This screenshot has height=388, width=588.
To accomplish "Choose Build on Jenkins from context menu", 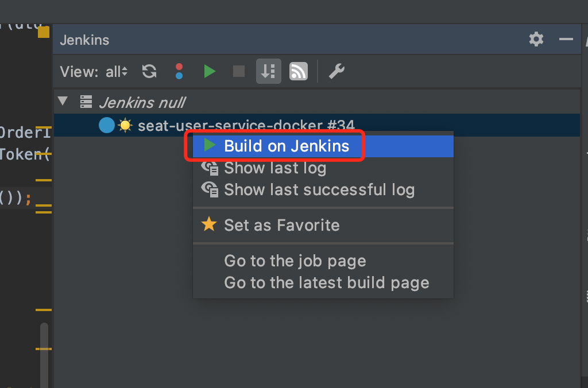I will click(x=286, y=146).
